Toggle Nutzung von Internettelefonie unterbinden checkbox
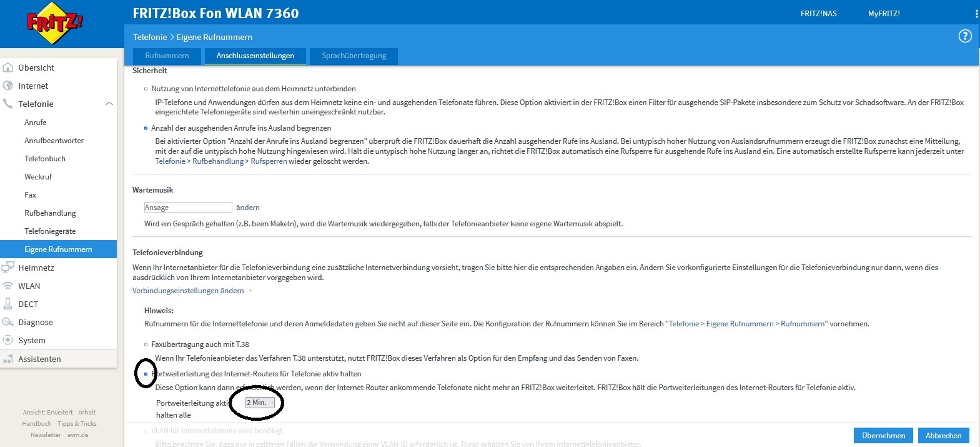This screenshot has height=447, width=980. [x=146, y=89]
